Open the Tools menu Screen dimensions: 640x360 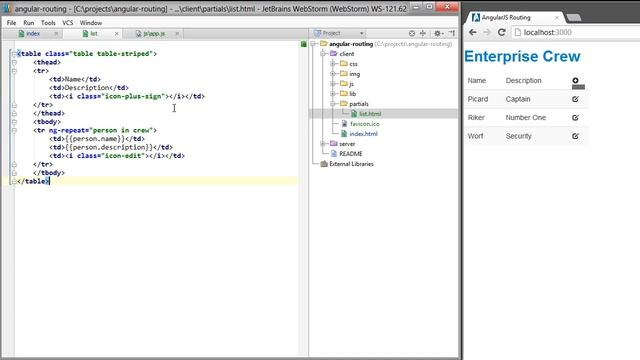click(x=48, y=23)
